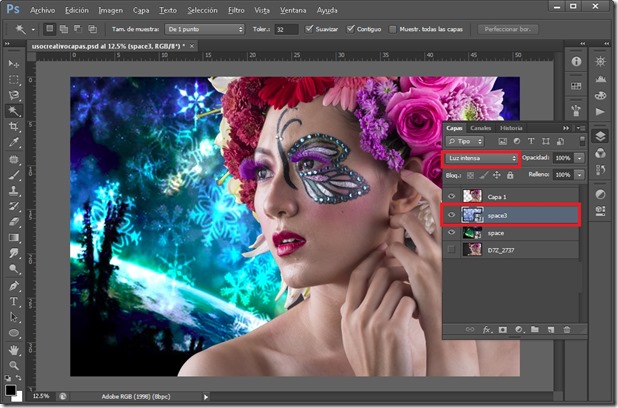
Task: Show the D7Z_2737 layer
Action: click(x=452, y=250)
